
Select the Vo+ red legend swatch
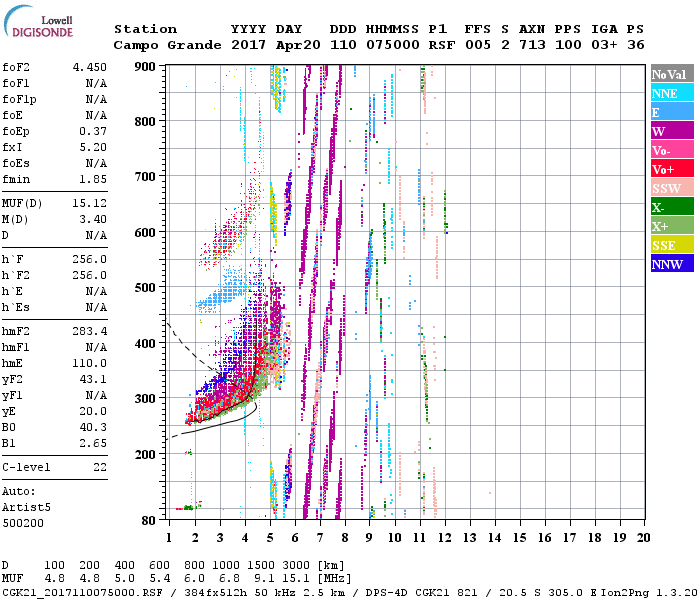[x=672, y=169]
